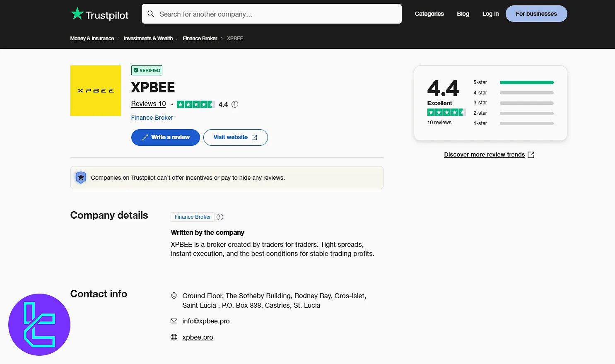Focus the Search for another company field
615x364 pixels.
tap(272, 14)
